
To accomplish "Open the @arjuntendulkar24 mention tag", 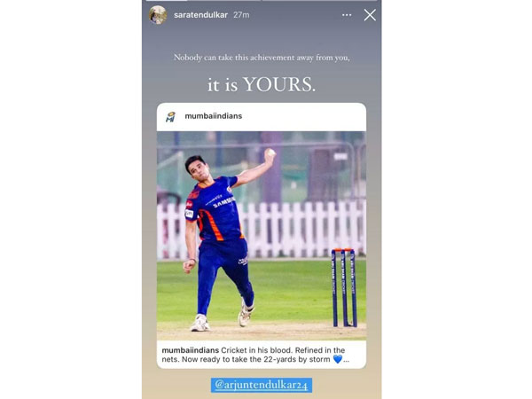I will 262,385.
